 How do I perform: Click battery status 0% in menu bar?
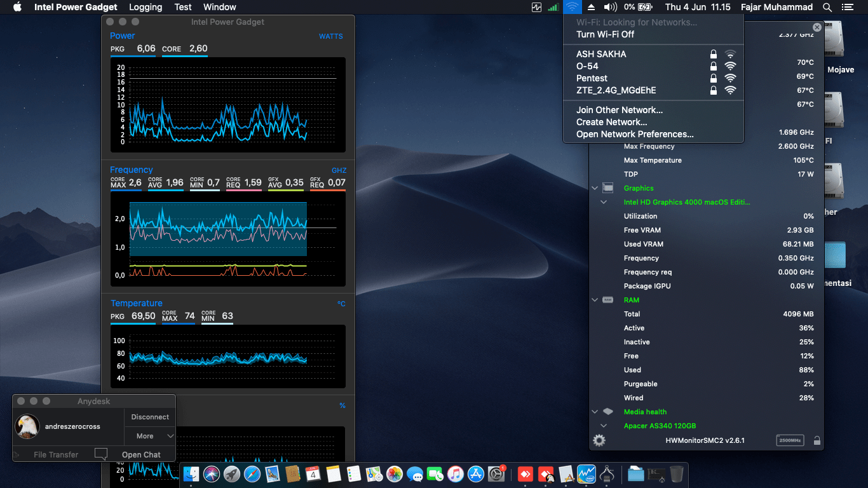[638, 7]
